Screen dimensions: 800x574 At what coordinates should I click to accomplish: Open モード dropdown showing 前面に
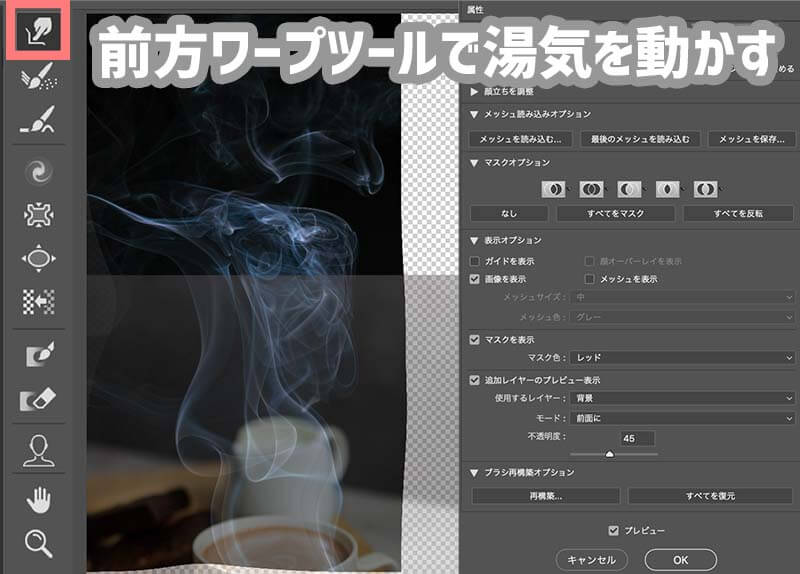pyautogui.click(x=683, y=418)
